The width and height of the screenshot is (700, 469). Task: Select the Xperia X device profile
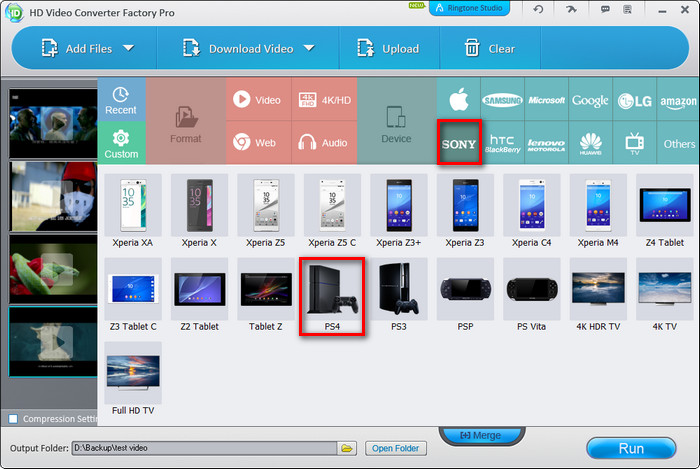[x=199, y=211]
